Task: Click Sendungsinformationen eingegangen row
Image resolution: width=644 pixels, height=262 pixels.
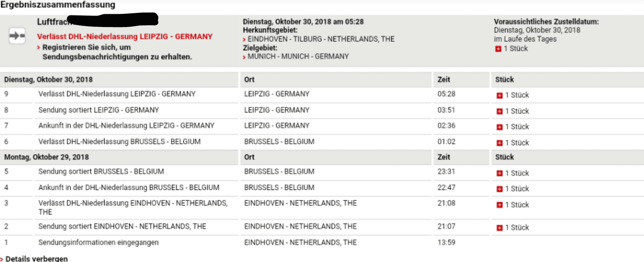Action: point(98,242)
